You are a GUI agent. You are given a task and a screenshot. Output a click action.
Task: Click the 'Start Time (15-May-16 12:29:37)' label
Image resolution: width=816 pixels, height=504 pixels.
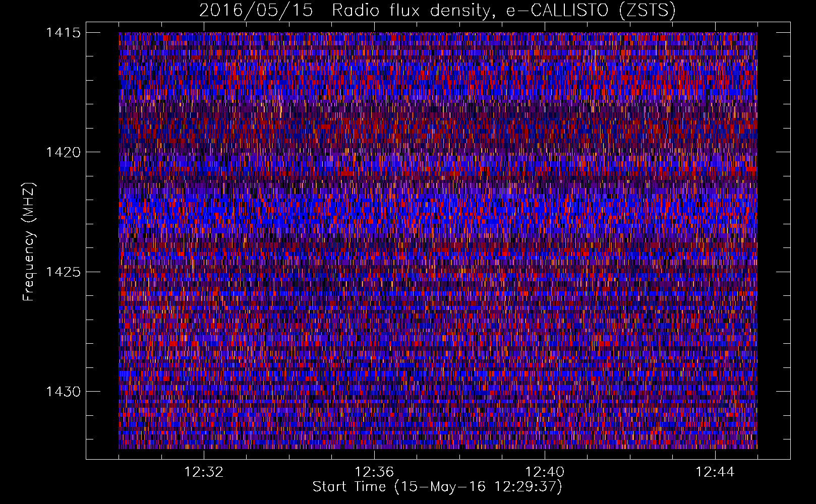[437, 487]
